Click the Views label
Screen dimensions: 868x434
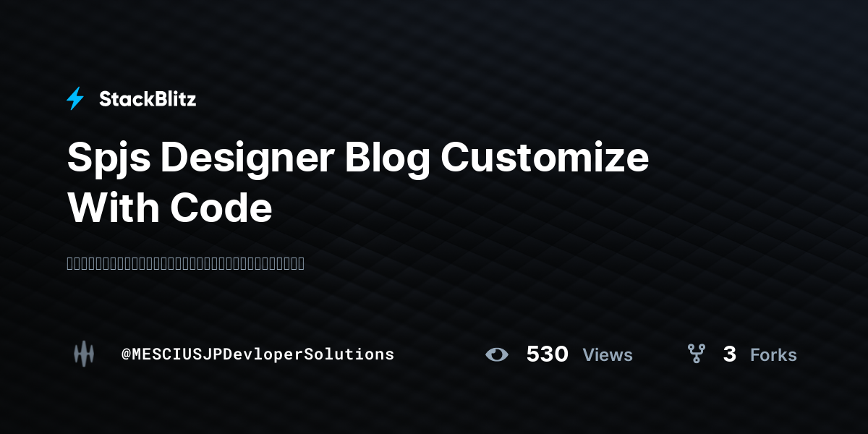point(608,355)
